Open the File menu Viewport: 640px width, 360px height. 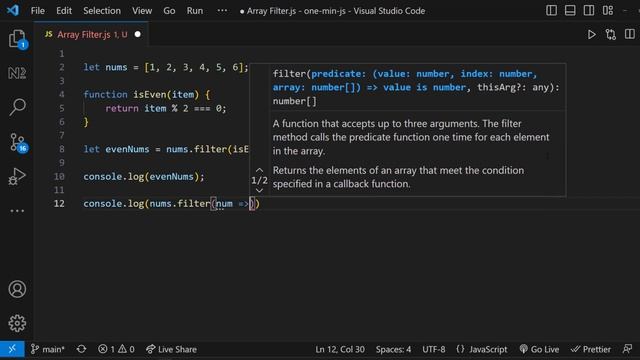(x=38, y=11)
